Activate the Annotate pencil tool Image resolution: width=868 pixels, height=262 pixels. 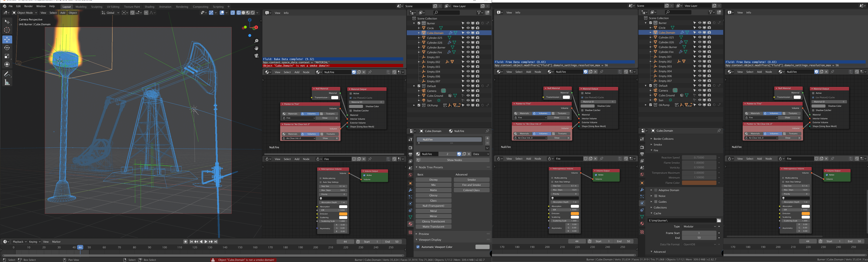(x=7, y=74)
